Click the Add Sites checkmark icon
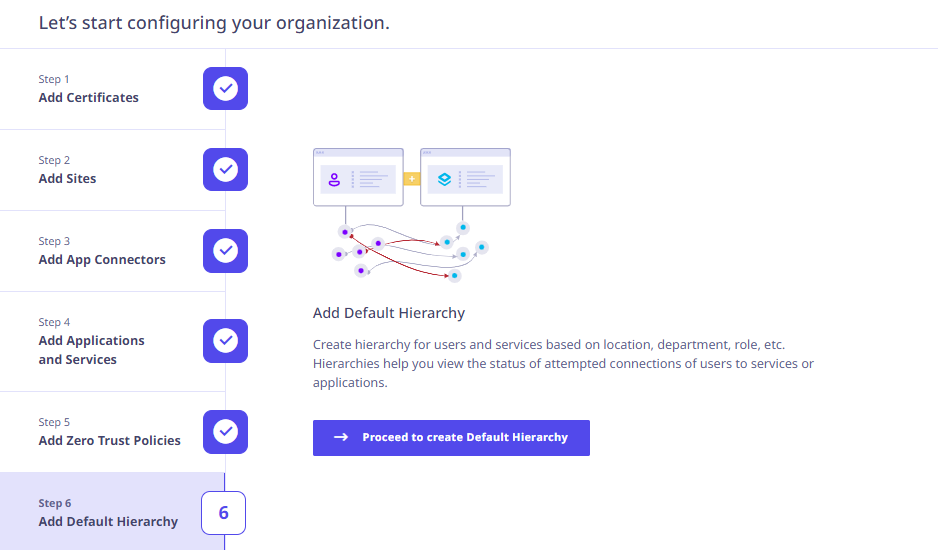 click(x=226, y=169)
